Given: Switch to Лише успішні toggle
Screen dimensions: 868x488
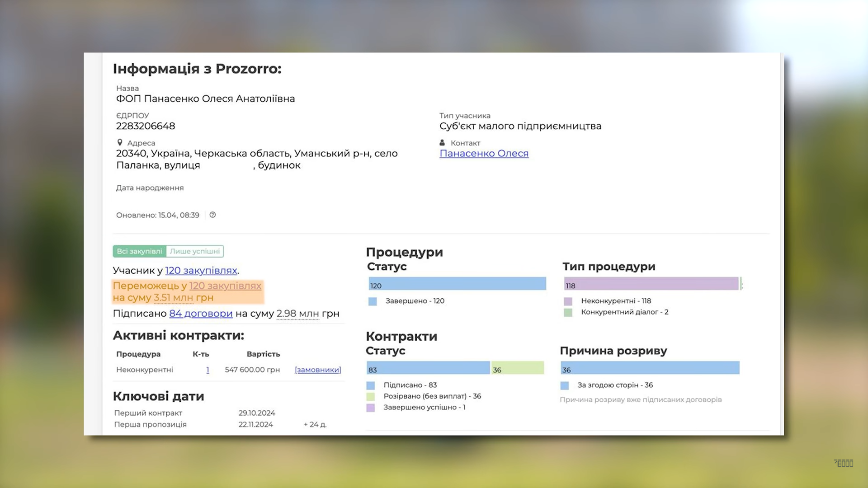Looking at the screenshot, I should pyautogui.click(x=195, y=251).
